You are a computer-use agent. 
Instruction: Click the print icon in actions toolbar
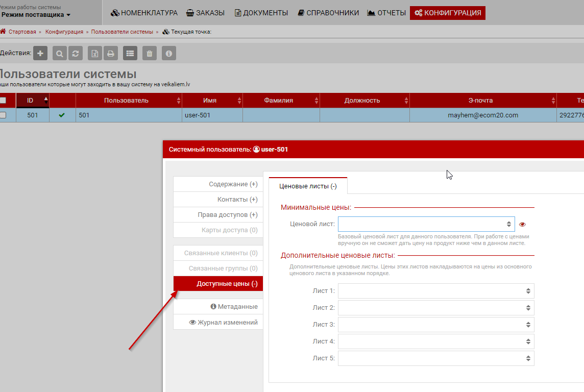click(x=110, y=53)
